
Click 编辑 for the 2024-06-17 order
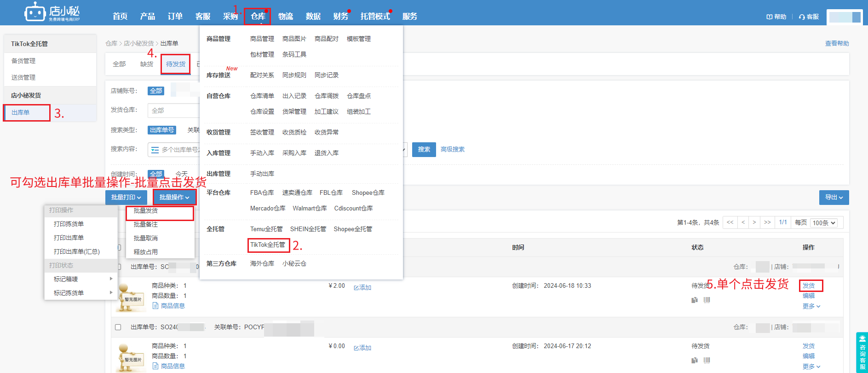click(809, 356)
